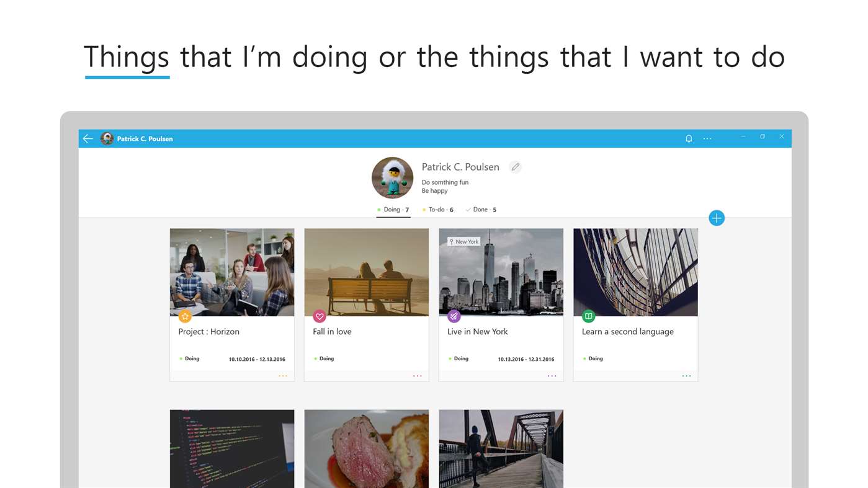Image resolution: width=868 pixels, height=488 pixels.
Task: Click the purple rocket badge on Live in New York
Action: pyautogui.click(x=454, y=316)
